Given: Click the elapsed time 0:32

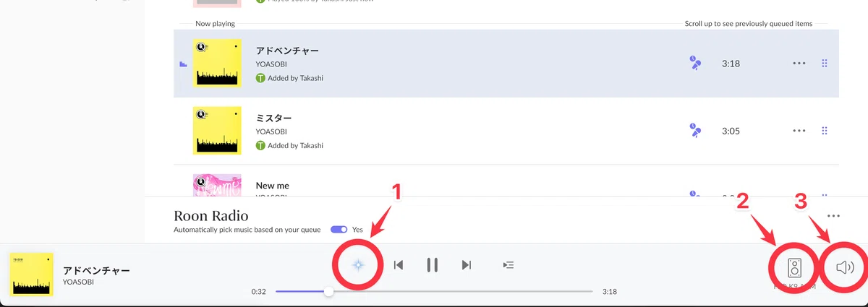Looking at the screenshot, I should (258, 292).
